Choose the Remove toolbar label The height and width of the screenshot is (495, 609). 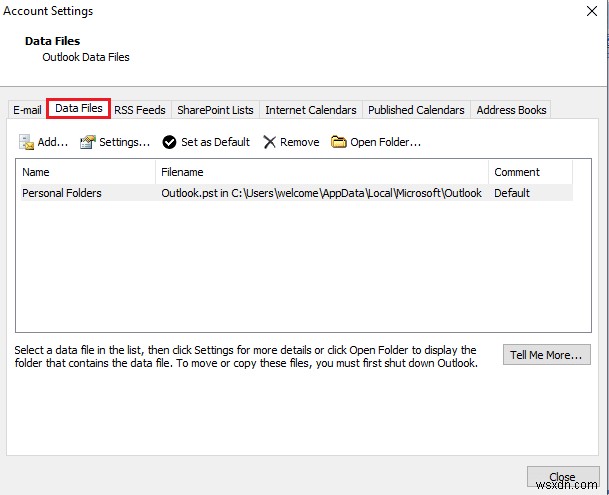coord(299,142)
